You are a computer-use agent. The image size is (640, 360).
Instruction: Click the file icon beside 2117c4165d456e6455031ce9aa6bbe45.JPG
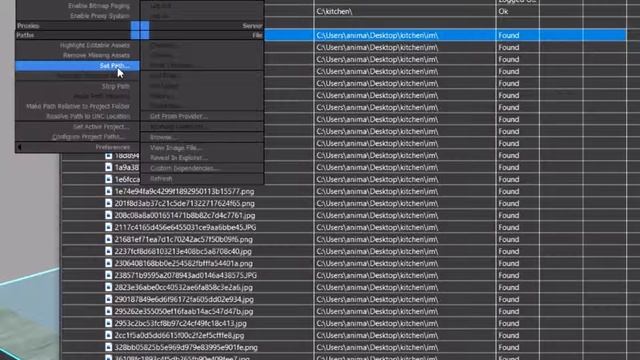pos(108,227)
